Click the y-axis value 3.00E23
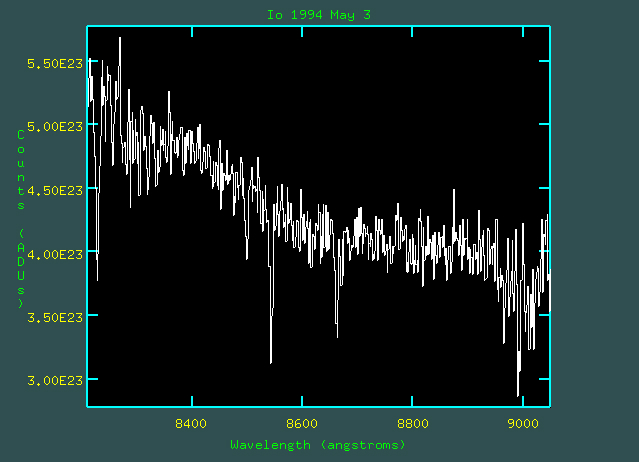 tap(55, 381)
